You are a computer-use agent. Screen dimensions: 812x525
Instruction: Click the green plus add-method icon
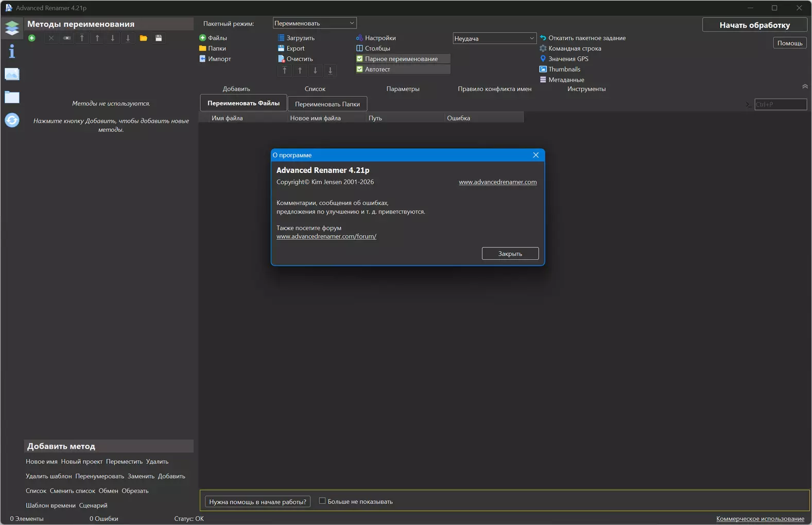32,38
